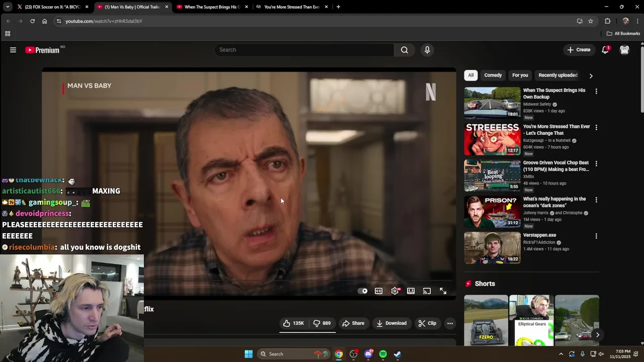Show hidden system tray icons
This screenshot has height=362, width=644.
click(x=561, y=354)
